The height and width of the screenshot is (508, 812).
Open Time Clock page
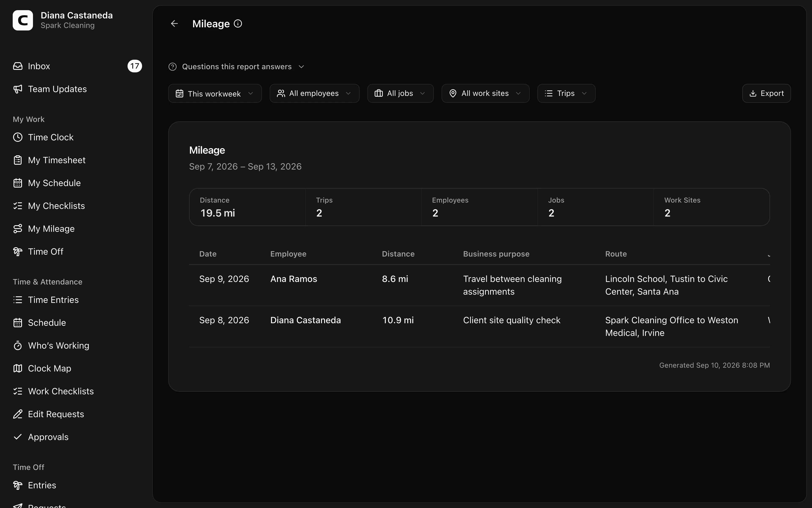click(77, 137)
